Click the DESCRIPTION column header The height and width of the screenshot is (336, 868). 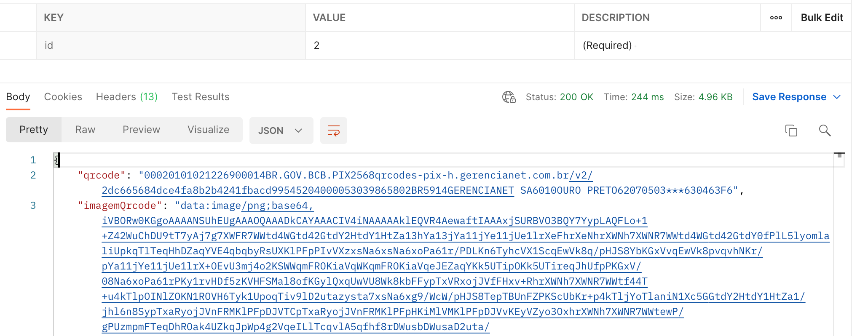pos(616,18)
